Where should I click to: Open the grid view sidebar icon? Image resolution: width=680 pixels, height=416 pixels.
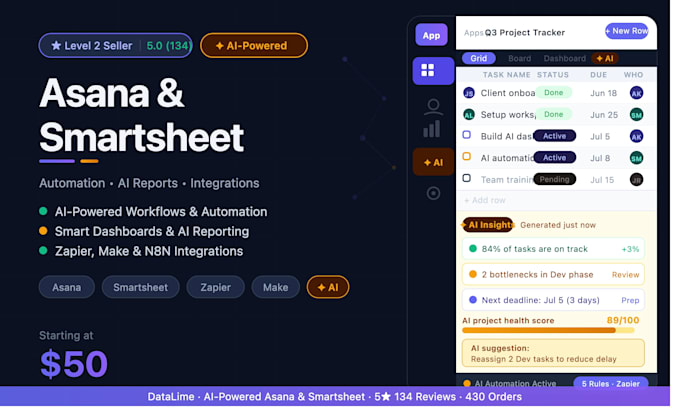(433, 71)
